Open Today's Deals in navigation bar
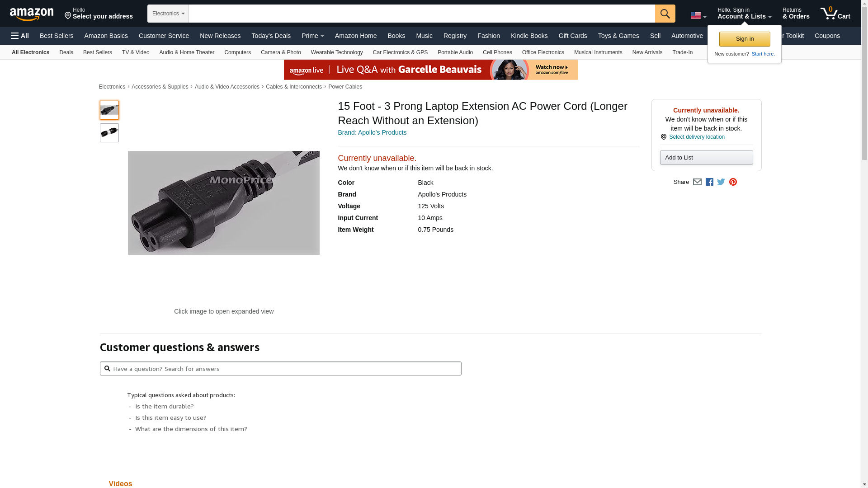 click(271, 36)
